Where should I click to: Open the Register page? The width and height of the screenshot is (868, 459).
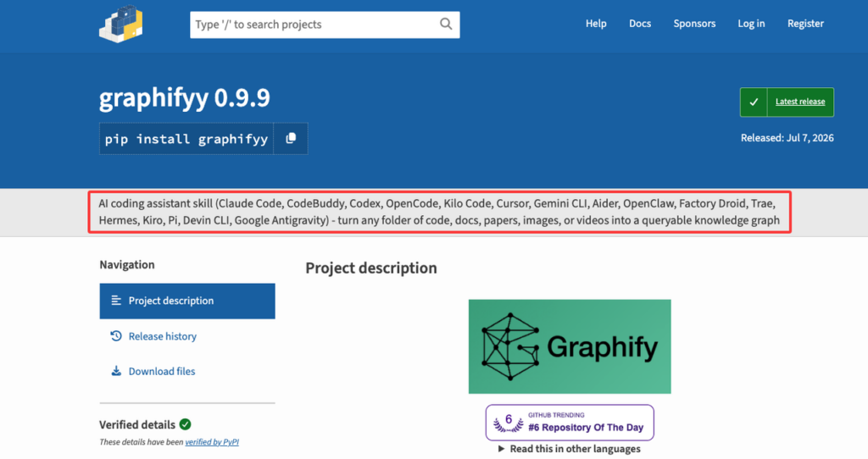click(x=805, y=23)
